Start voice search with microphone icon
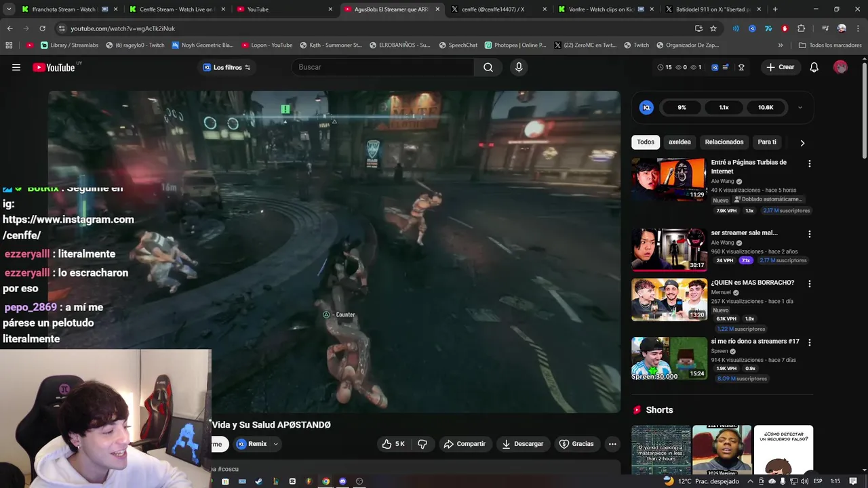Viewport: 868px width, 488px height. 519,67
